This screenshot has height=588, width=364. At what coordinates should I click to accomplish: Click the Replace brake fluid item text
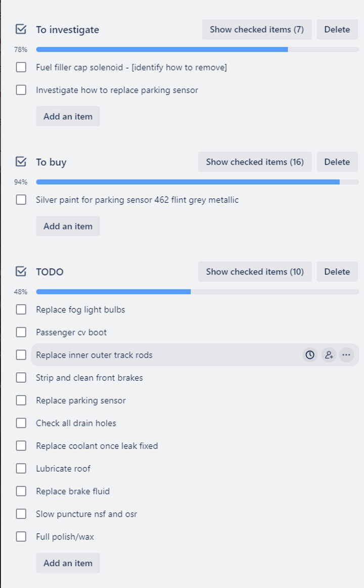coord(73,491)
